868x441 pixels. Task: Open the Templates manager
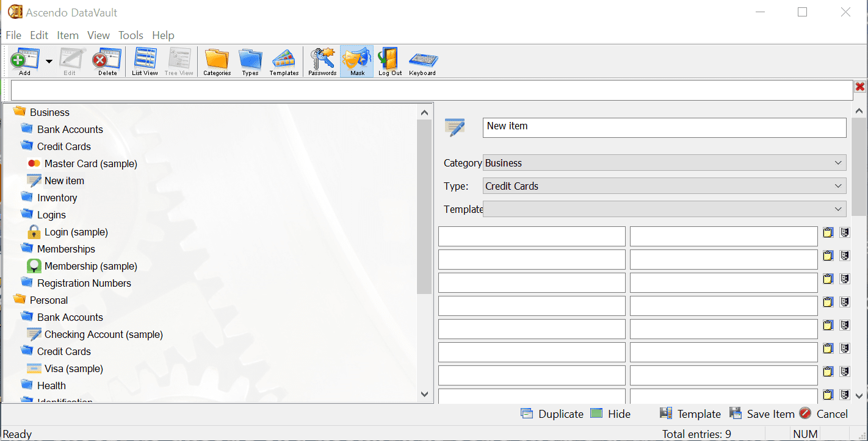tap(284, 62)
